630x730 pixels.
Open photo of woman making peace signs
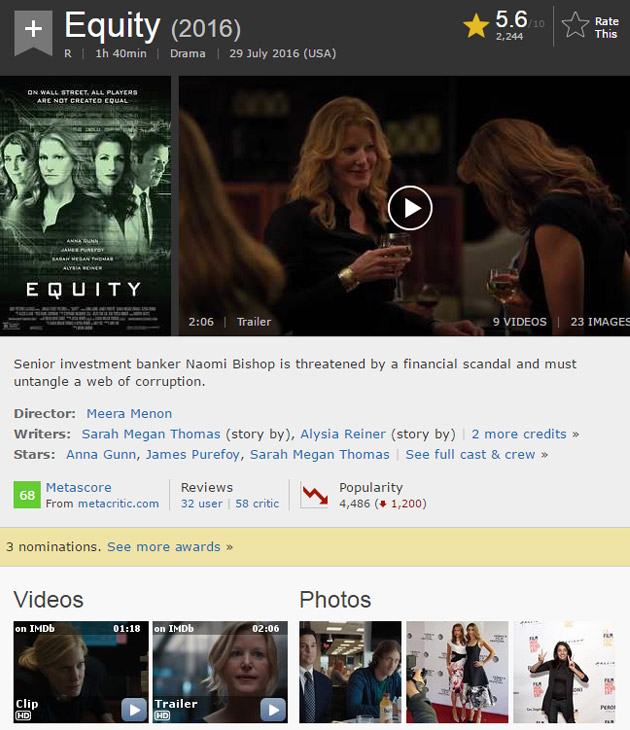[x=564, y=671]
